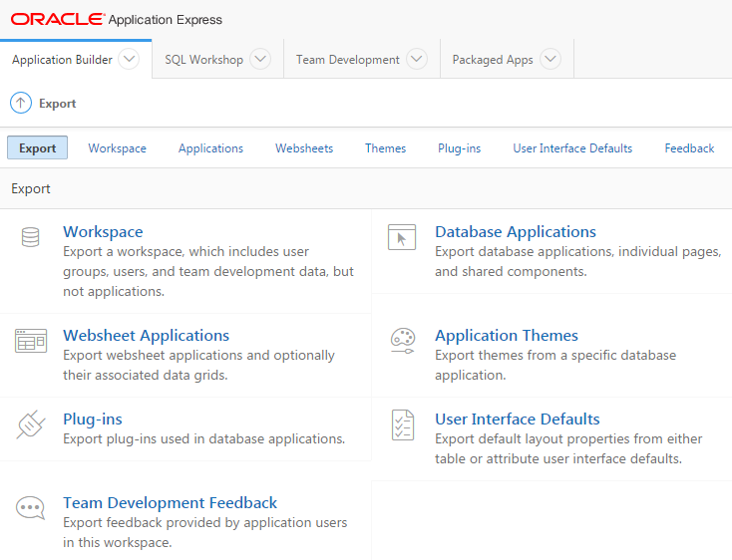Open the Database Applications export link
The width and height of the screenshot is (732, 560).
click(515, 232)
